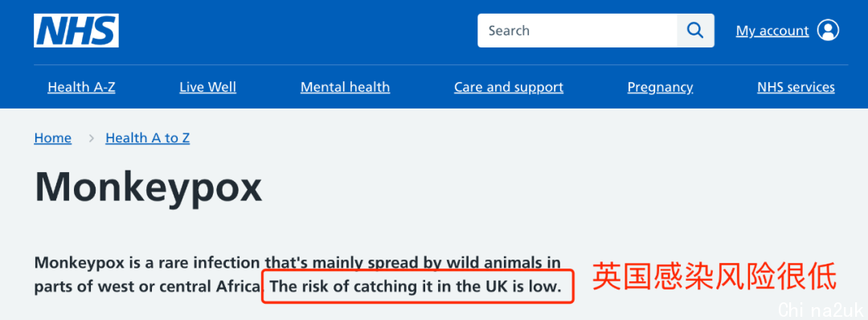Click the Health A to Z breadcrumb
Viewport: 868px width, 320px height.
pos(148,137)
